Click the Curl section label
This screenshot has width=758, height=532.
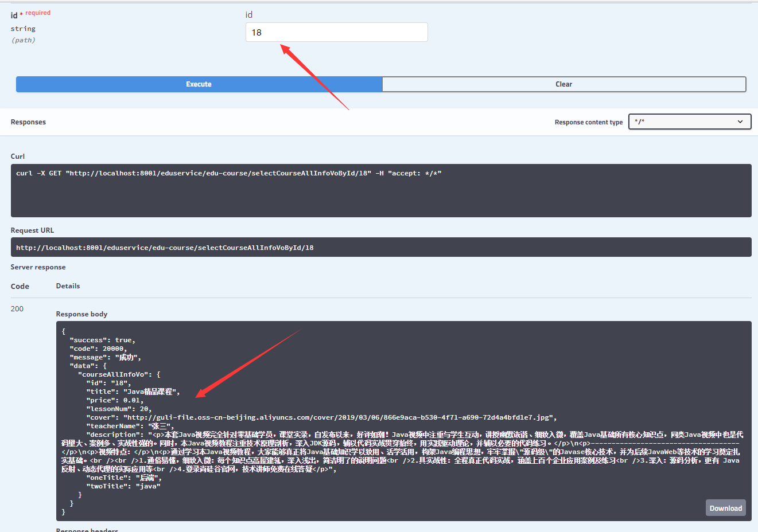coord(18,157)
